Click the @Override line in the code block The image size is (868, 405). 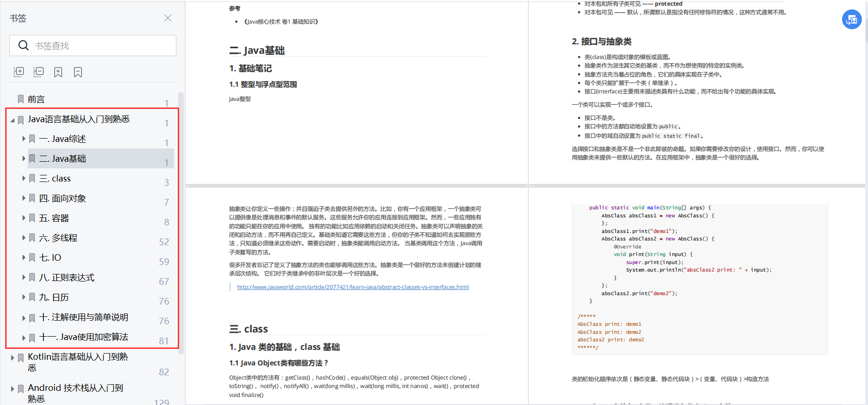click(x=628, y=247)
